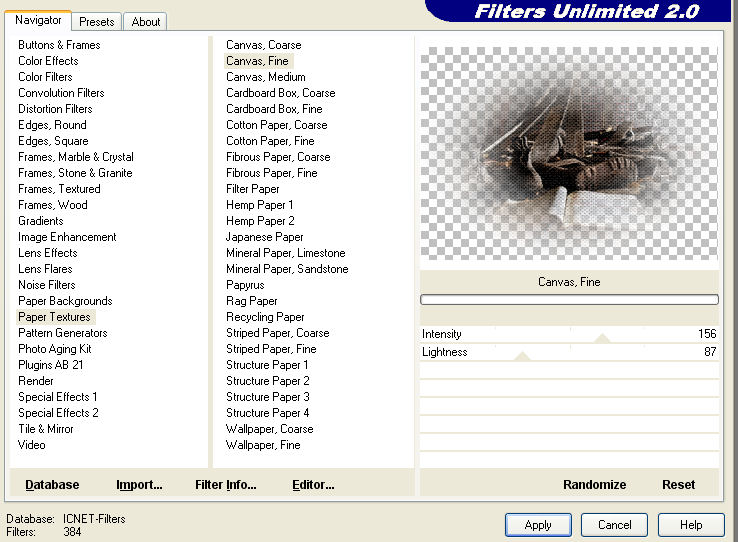Click the Apply button
The width and height of the screenshot is (738, 542).
coord(538,525)
